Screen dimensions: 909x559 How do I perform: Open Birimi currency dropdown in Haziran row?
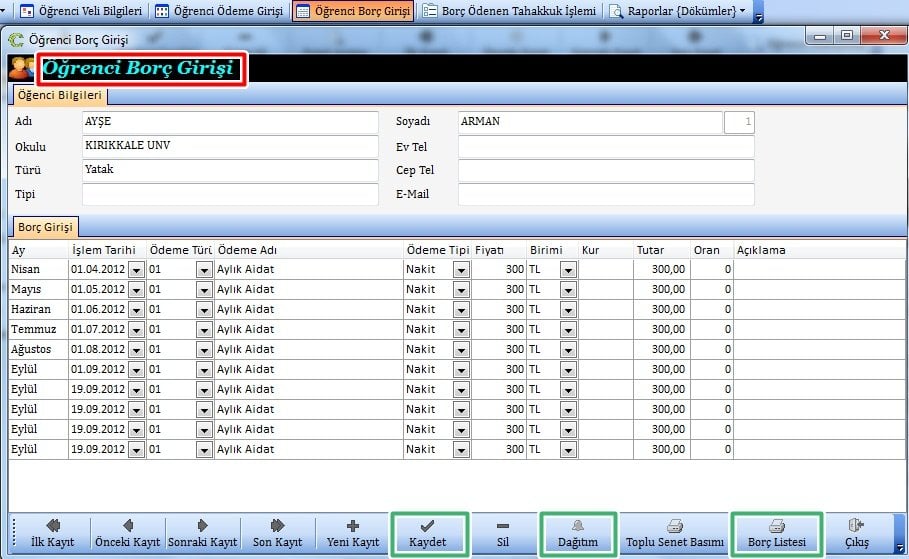568,310
